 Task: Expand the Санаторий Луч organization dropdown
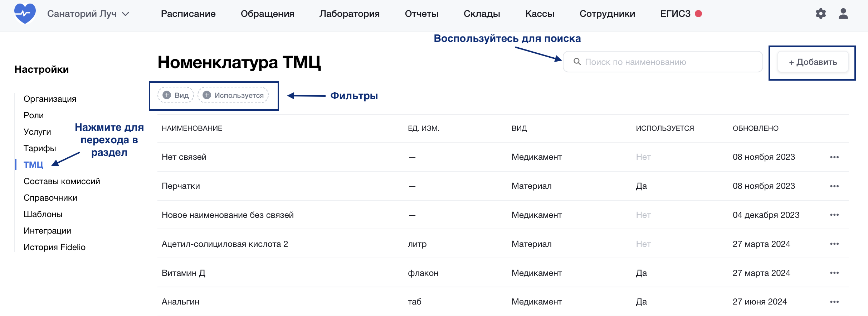tap(88, 14)
